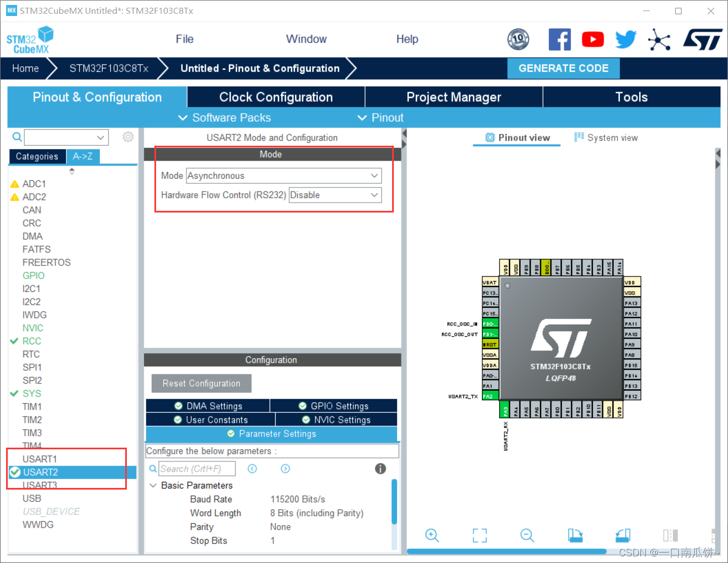
Task: Open the YouTube icon link
Action: pyautogui.click(x=593, y=39)
